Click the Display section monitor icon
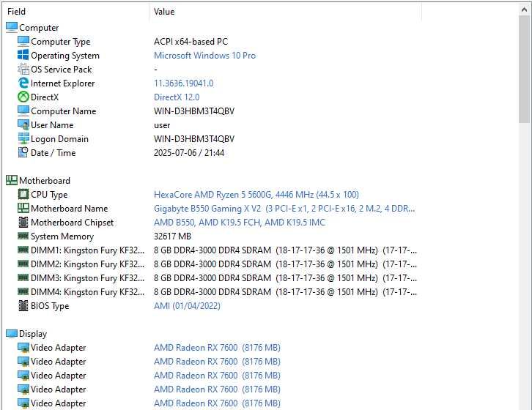Image resolution: width=532 pixels, height=410 pixels. [12, 334]
